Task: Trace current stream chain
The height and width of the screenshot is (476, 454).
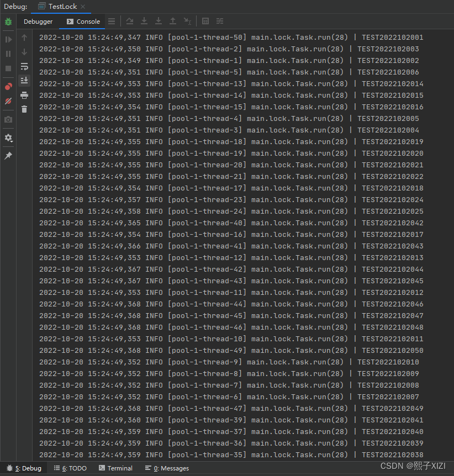Action: point(220,21)
